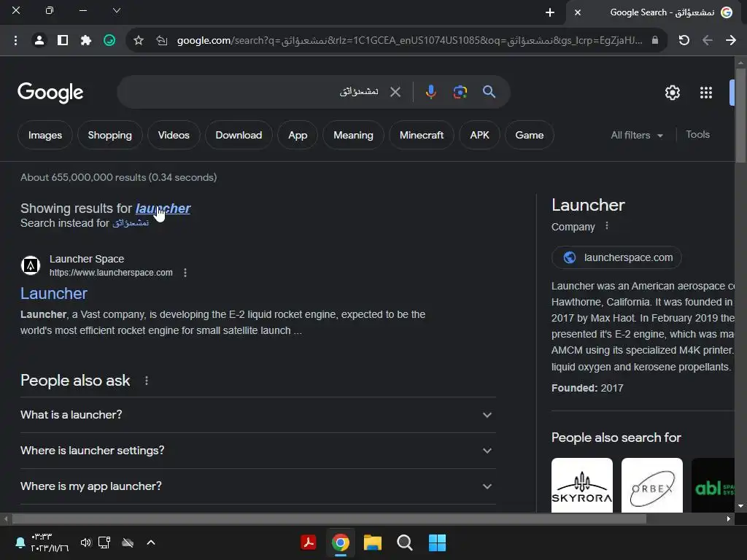
Task: Open Adobe Acrobat from the taskbar
Action: click(x=309, y=542)
